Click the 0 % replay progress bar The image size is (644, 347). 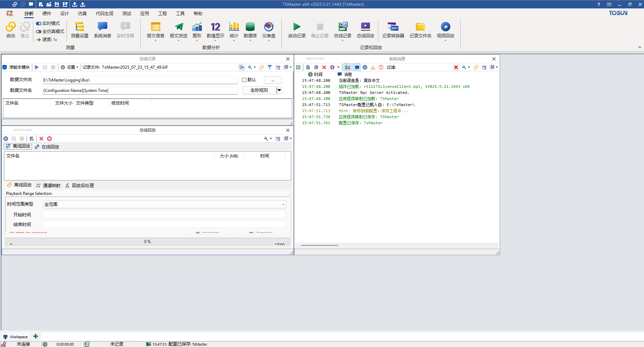(x=148, y=242)
